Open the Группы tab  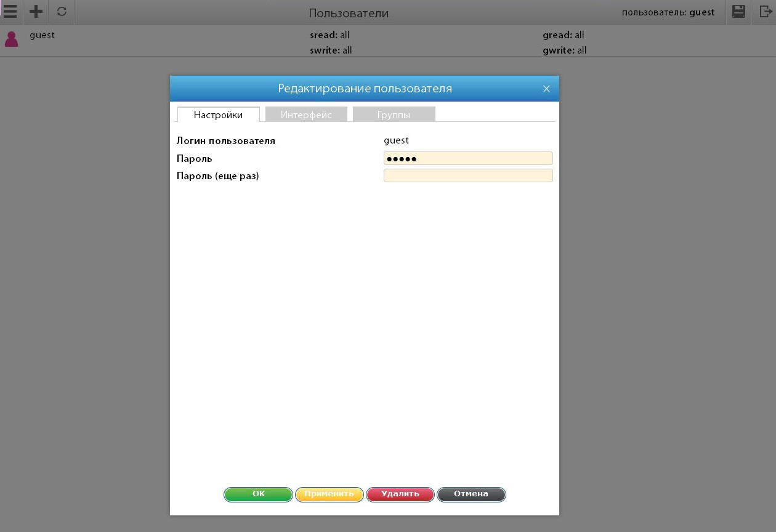pyautogui.click(x=394, y=115)
